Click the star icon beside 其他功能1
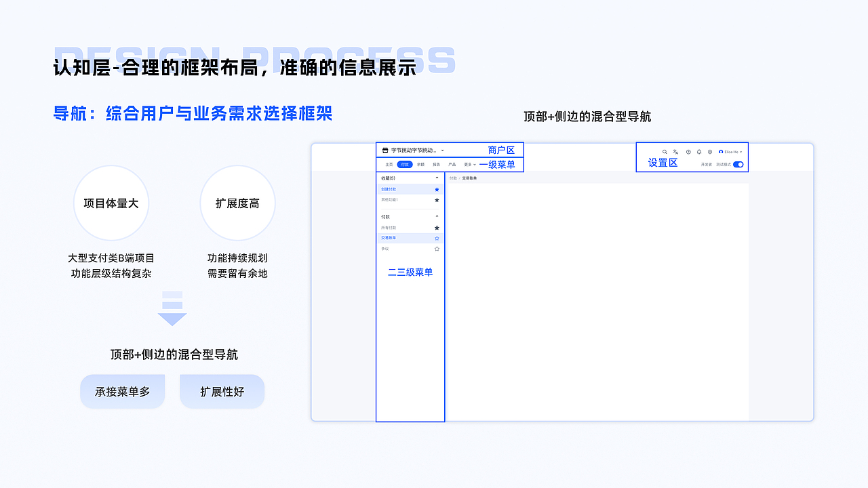Screen dimensions: 868x488 click(x=437, y=200)
